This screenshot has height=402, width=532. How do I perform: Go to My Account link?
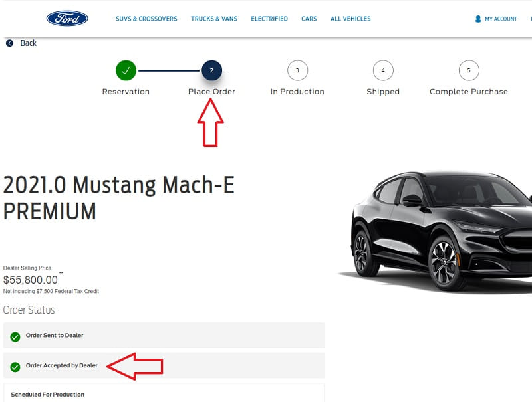click(x=501, y=19)
